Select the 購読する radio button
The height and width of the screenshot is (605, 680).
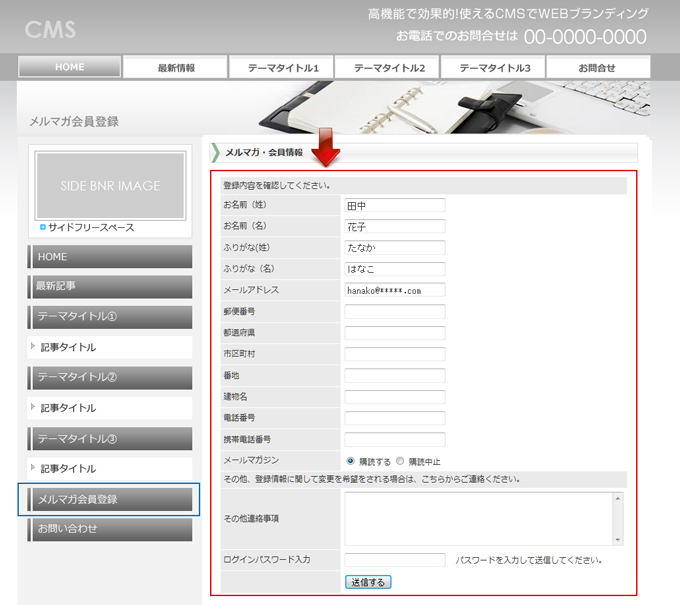(x=350, y=461)
